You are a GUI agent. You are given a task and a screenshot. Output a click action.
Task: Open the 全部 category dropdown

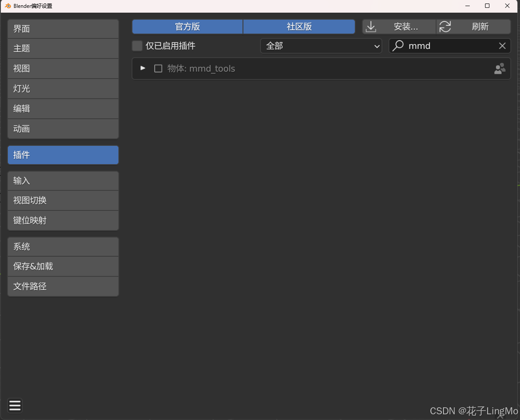(321, 46)
